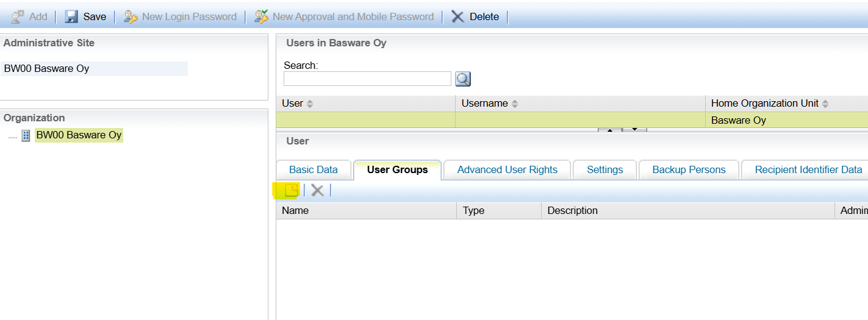Image resolution: width=868 pixels, height=320 pixels.
Task: Click the Description column header
Action: pos(687,210)
